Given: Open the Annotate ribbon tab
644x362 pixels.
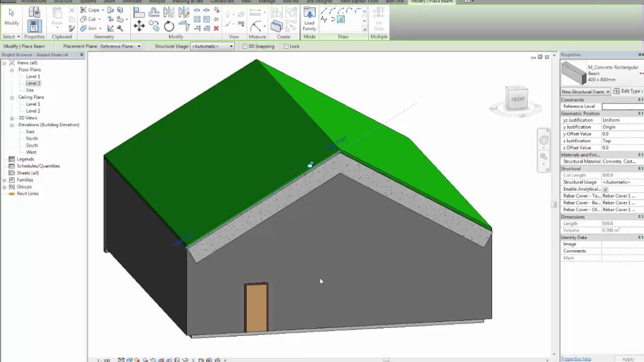Looking at the screenshot, I should pos(132,2).
